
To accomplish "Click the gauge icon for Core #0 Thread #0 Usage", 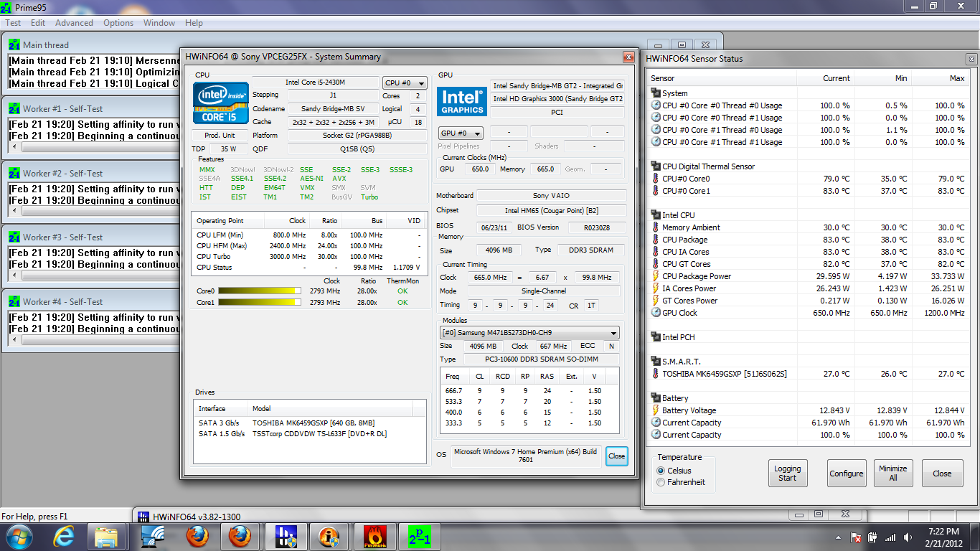I will [x=656, y=105].
